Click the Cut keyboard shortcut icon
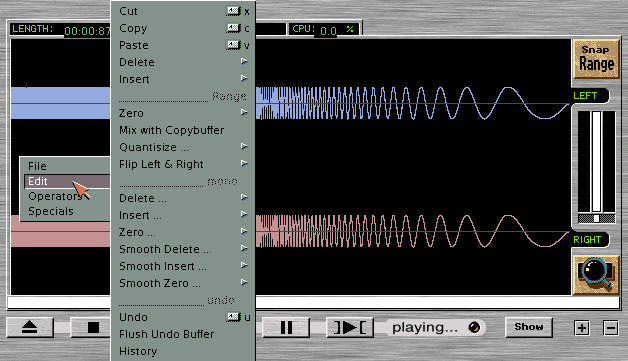Viewport: 628px width, 361px height. [233, 11]
